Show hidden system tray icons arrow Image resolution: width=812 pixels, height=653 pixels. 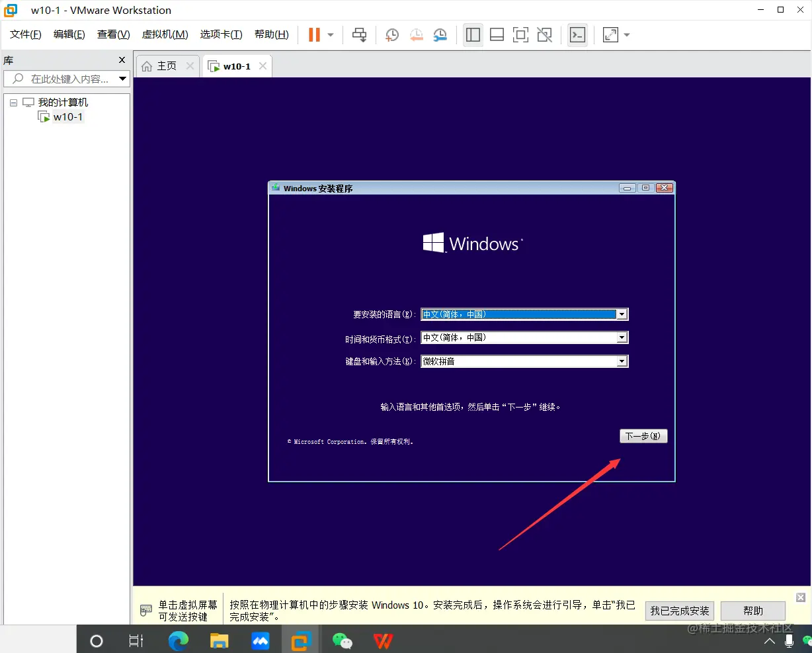770,641
